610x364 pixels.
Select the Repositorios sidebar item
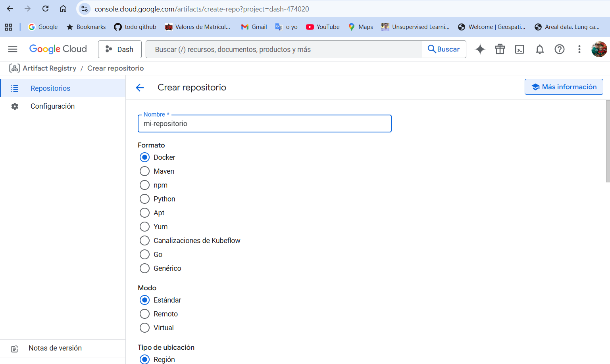coord(63,88)
